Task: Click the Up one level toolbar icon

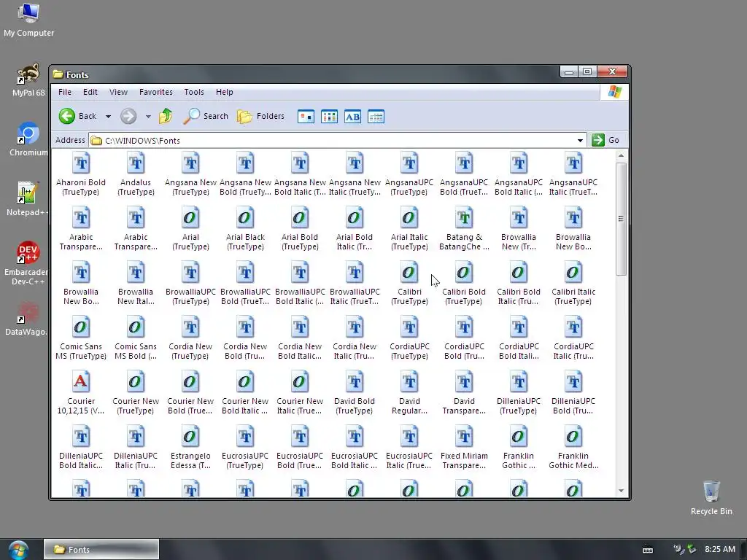Action: coord(166,116)
